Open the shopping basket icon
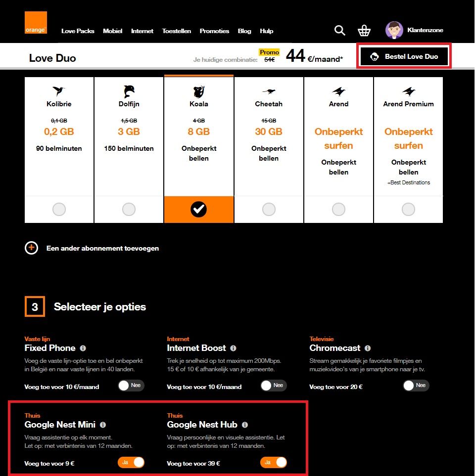475x476 pixels. coord(364,30)
